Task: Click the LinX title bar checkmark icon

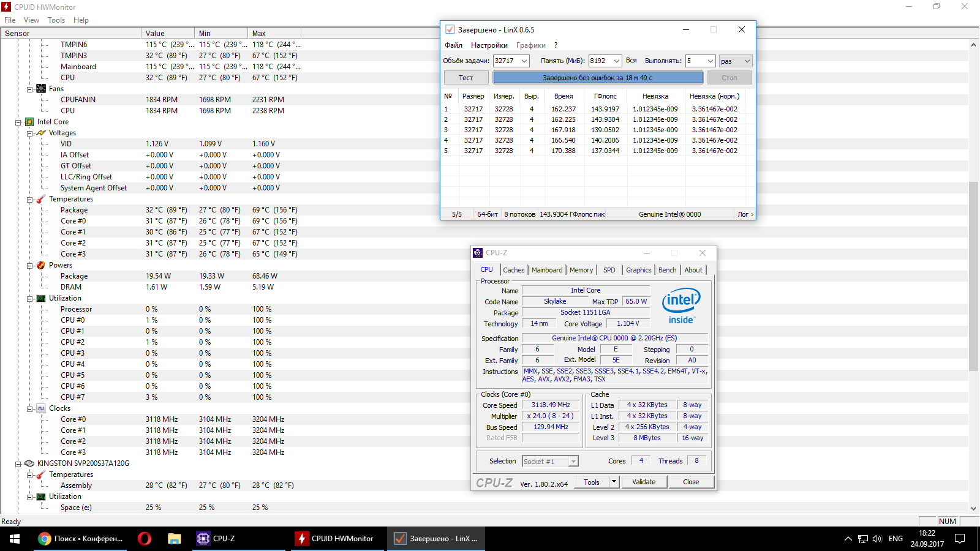Action: click(450, 29)
